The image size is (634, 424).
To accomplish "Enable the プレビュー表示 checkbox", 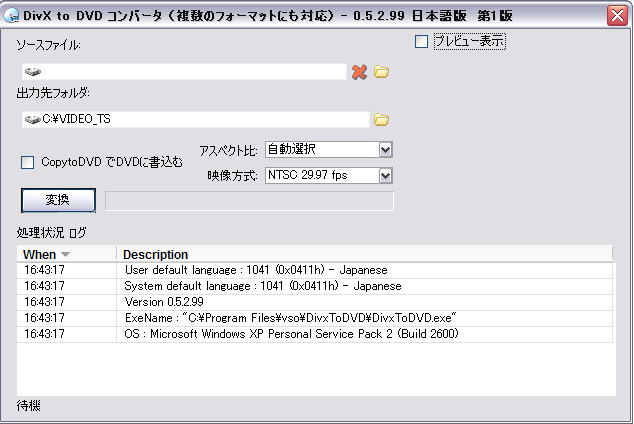I will click(x=421, y=41).
